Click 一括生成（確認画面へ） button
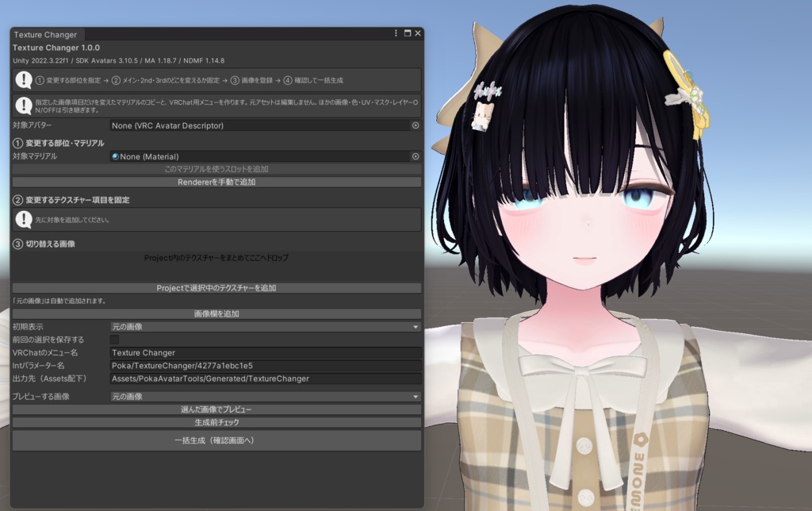Image resolution: width=812 pixels, height=511 pixels. [x=216, y=440]
